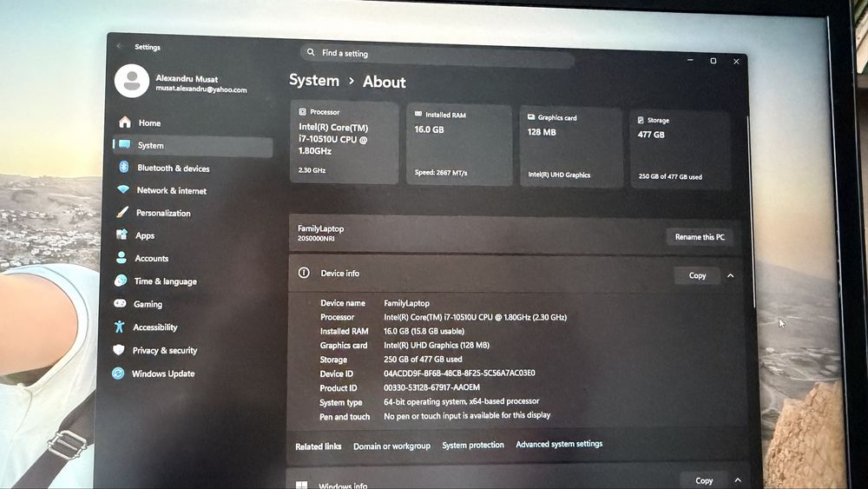Click the '16.0 GB (15.8 GB usable)' value
This screenshot has height=489, width=868.
(424, 331)
